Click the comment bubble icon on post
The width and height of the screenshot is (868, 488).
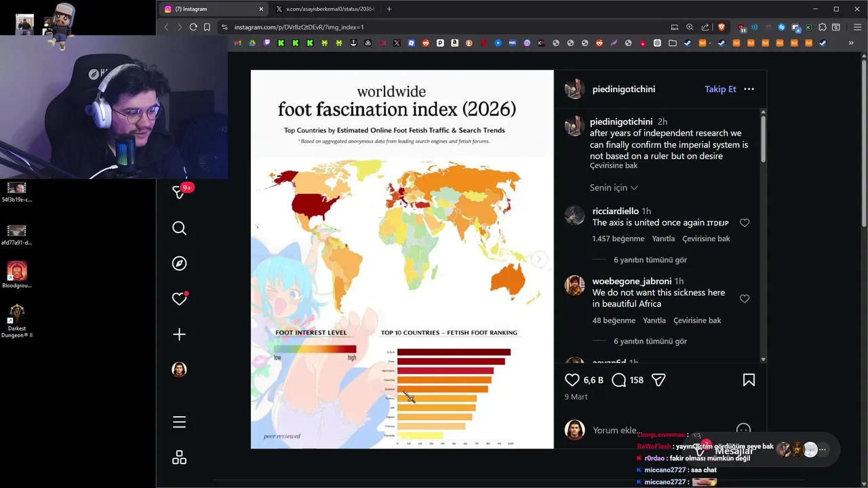(618, 380)
